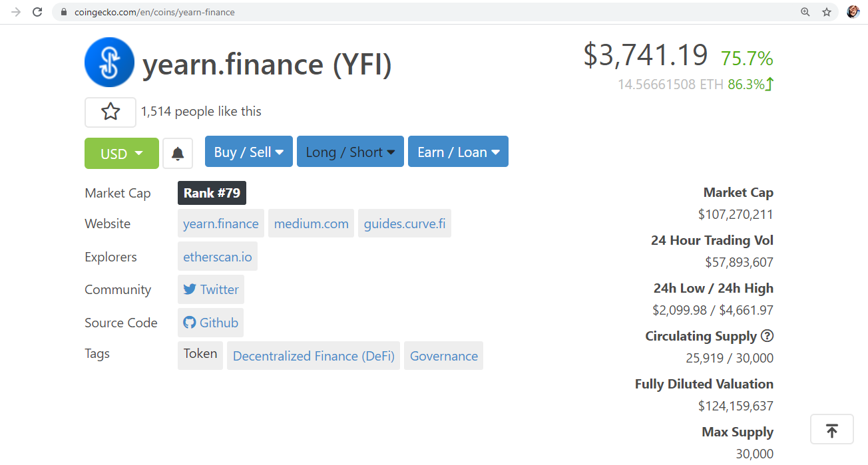Click the address bar URL field
Viewport: 868px width, 465px height.
426,12
